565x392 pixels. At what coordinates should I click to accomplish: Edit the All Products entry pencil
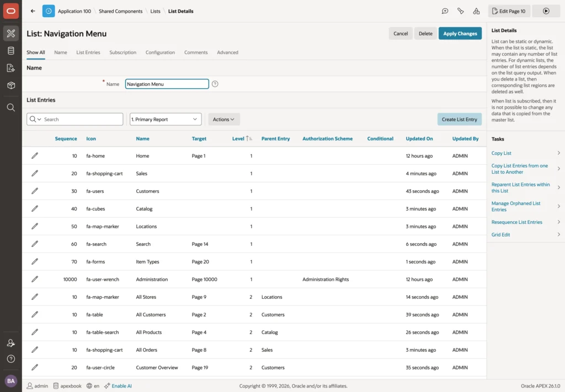pos(35,332)
